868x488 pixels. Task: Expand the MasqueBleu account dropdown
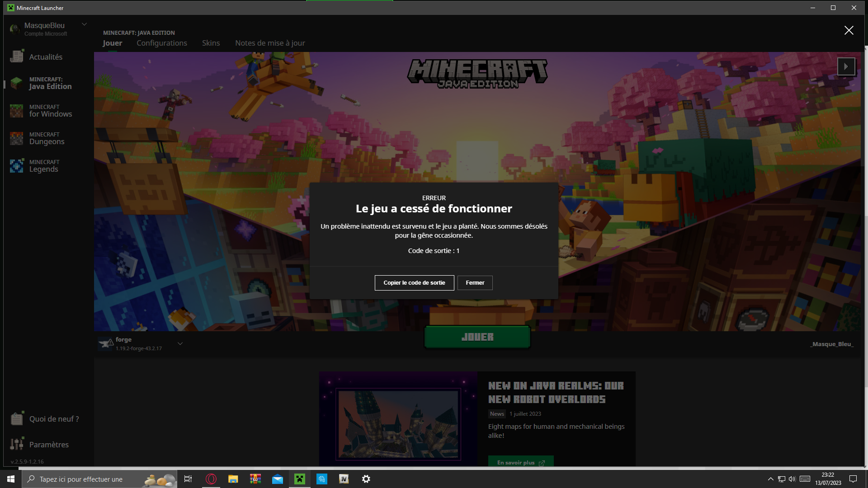tap(84, 24)
